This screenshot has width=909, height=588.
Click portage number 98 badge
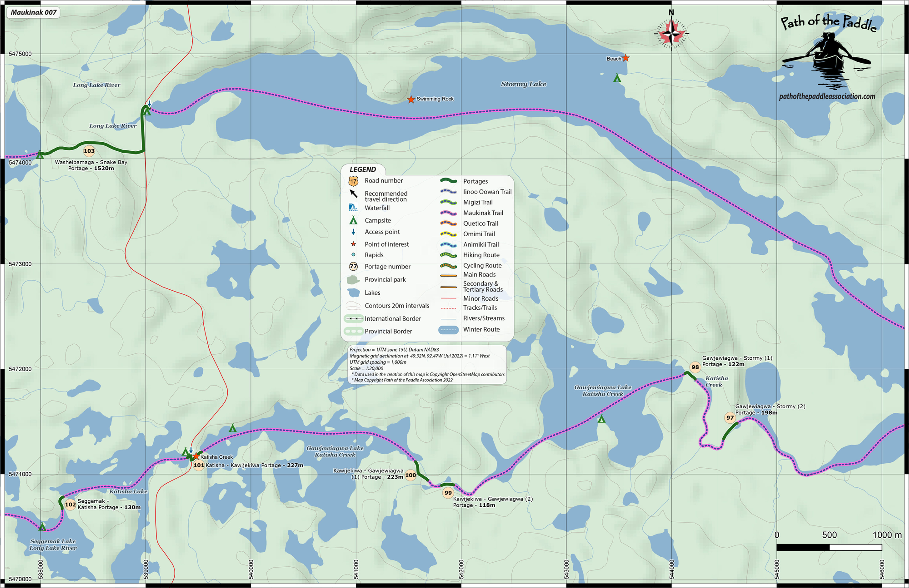pos(695,367)
